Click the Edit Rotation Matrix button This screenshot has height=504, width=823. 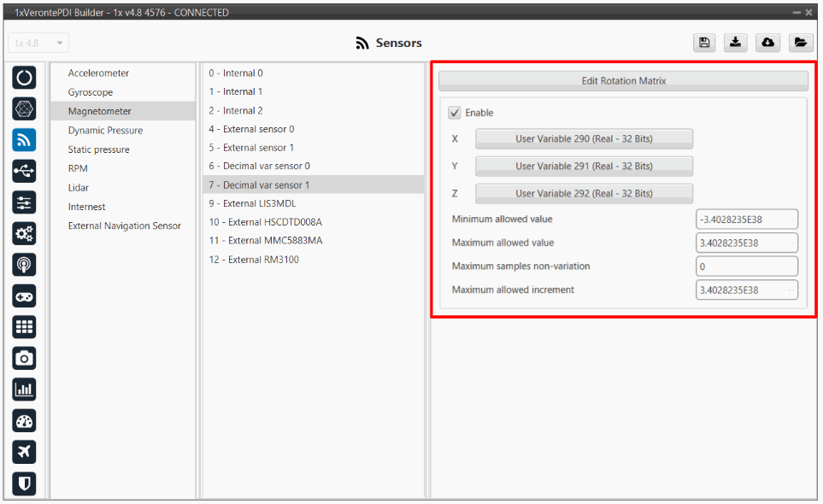[623, 81]
